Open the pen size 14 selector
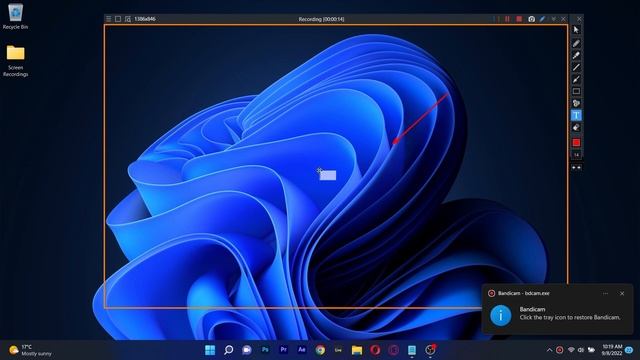 (576, 155)
